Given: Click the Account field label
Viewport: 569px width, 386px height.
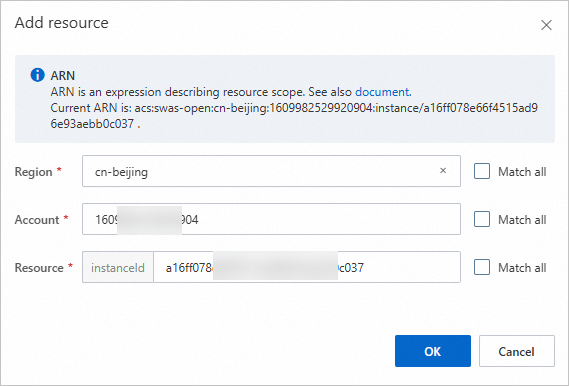Looking at the screenshot, I should click(x=37, y=219).
